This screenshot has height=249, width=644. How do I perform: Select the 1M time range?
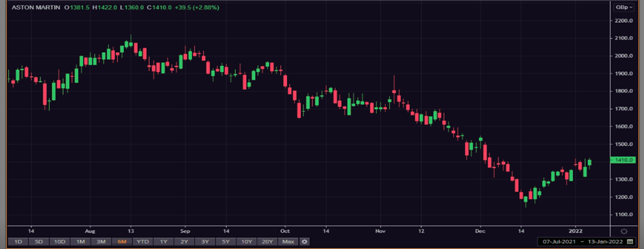[x=81, y=241]
